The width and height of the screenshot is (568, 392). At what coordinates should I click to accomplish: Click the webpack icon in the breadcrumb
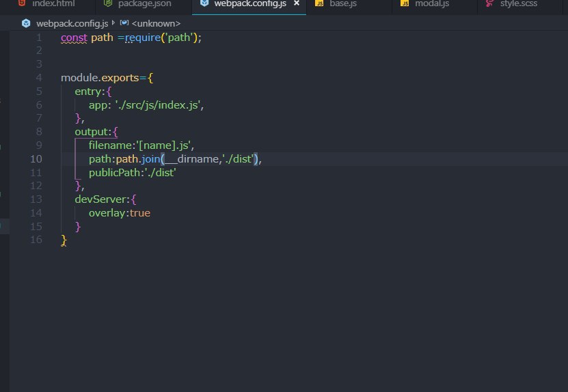(26, 23)
